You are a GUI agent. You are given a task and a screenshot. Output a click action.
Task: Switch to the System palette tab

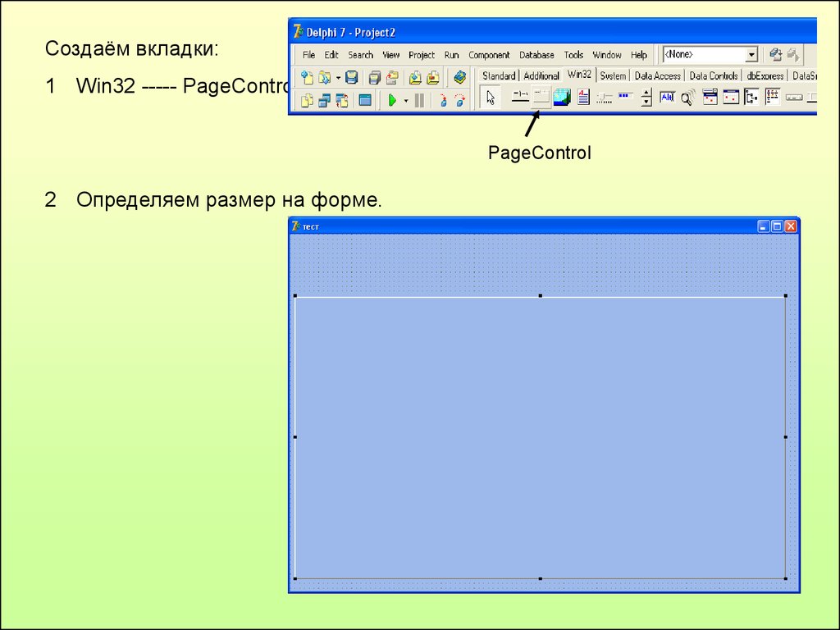coord(613,76)
